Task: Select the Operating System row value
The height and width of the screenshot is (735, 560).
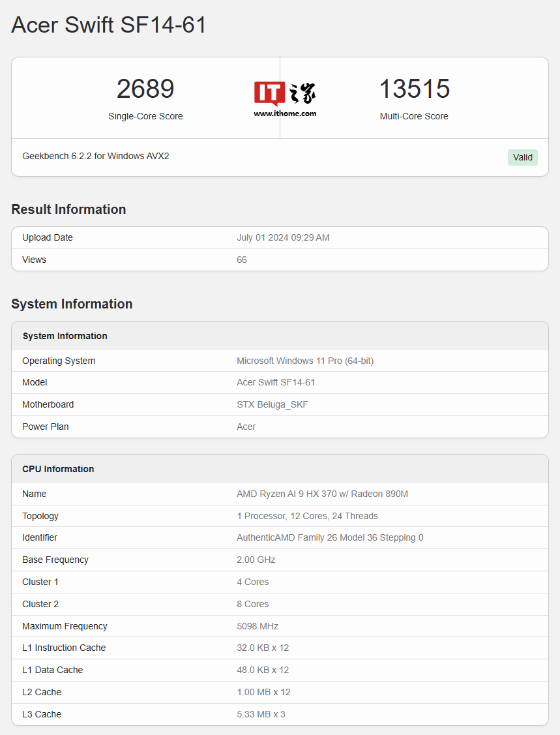Action: coord(304,361)
